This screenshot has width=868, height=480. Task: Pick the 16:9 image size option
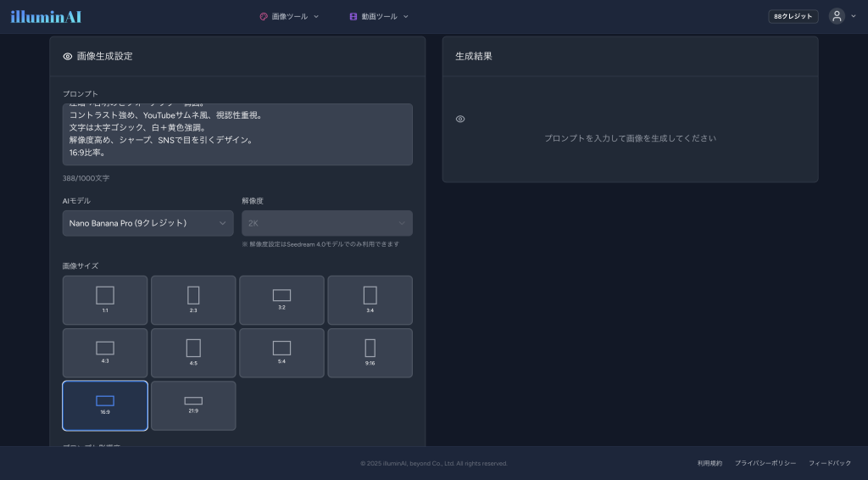105,405
